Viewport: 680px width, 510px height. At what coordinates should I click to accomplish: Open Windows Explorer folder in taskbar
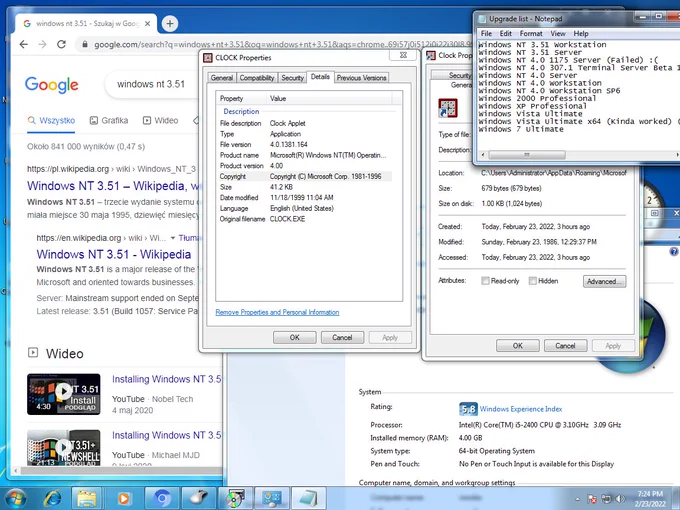pos(87,498)
